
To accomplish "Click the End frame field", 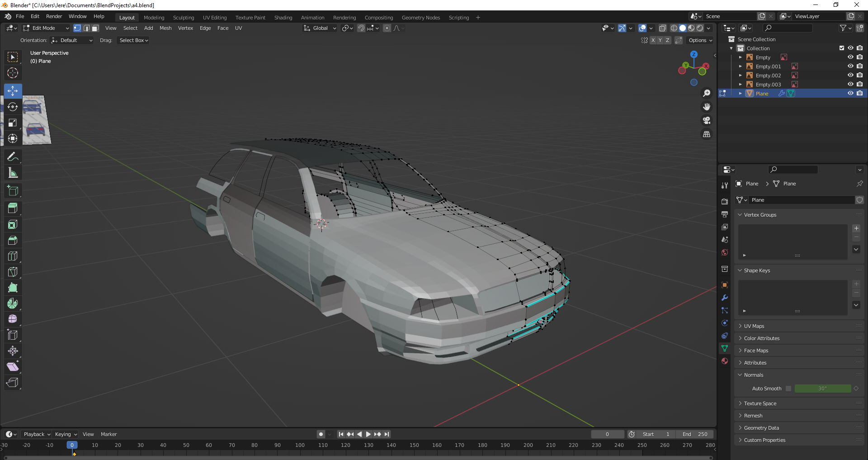I will 695,434.
